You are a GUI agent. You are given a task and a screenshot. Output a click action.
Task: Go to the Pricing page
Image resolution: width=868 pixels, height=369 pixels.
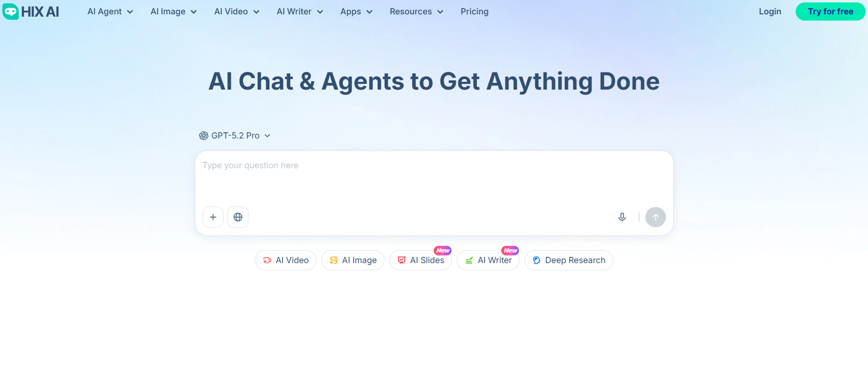point(474,12)
